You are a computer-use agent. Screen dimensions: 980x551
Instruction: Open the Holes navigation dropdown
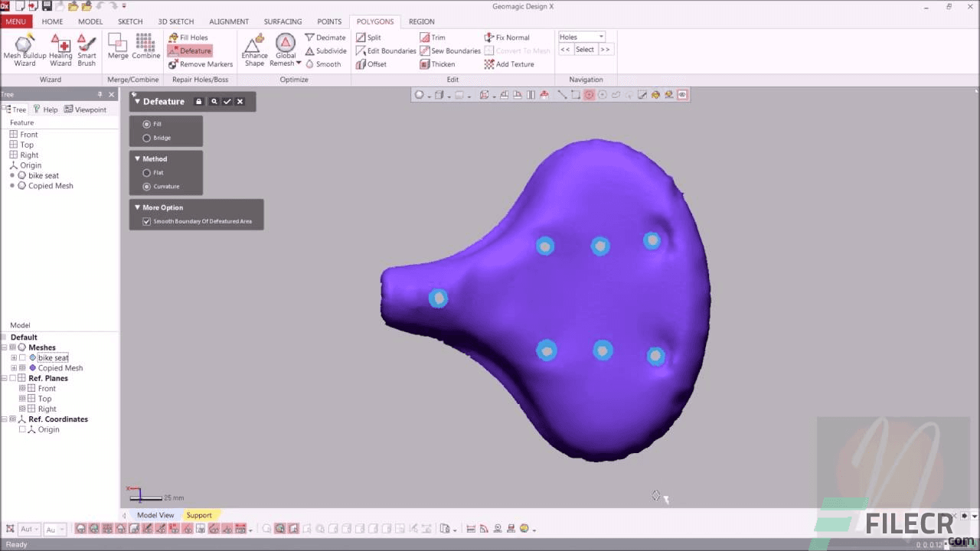600,36
